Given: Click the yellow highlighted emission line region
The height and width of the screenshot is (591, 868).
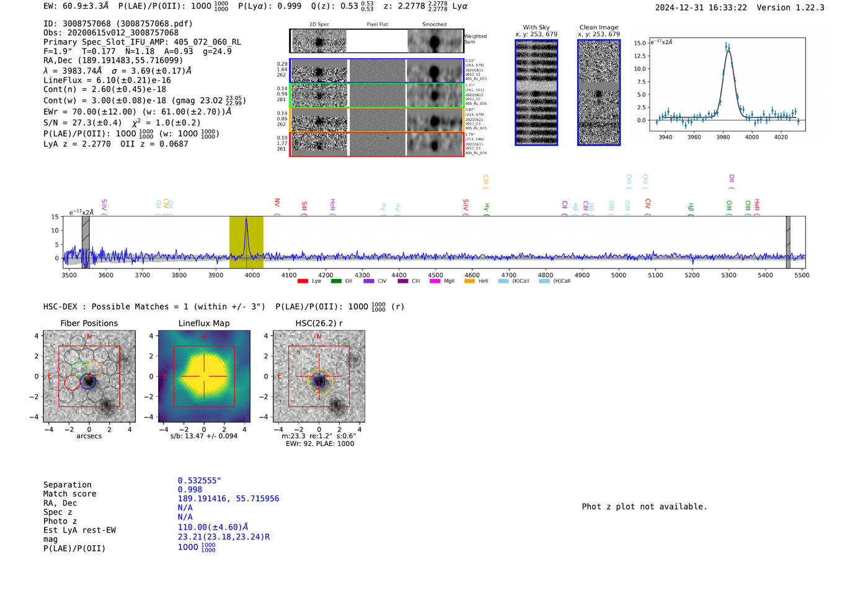Looking at the screenshot, I should click(x=246, y=242).
